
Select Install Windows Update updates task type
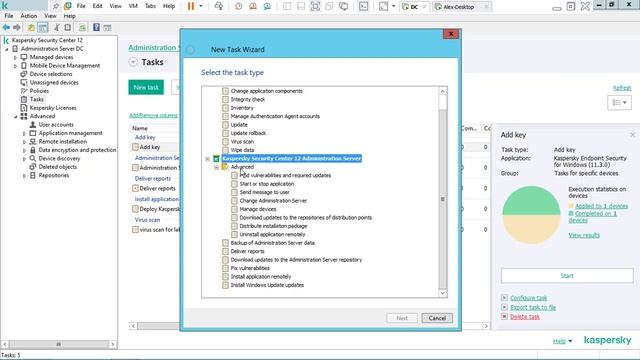pyautogui.click(x=267, y=285)
